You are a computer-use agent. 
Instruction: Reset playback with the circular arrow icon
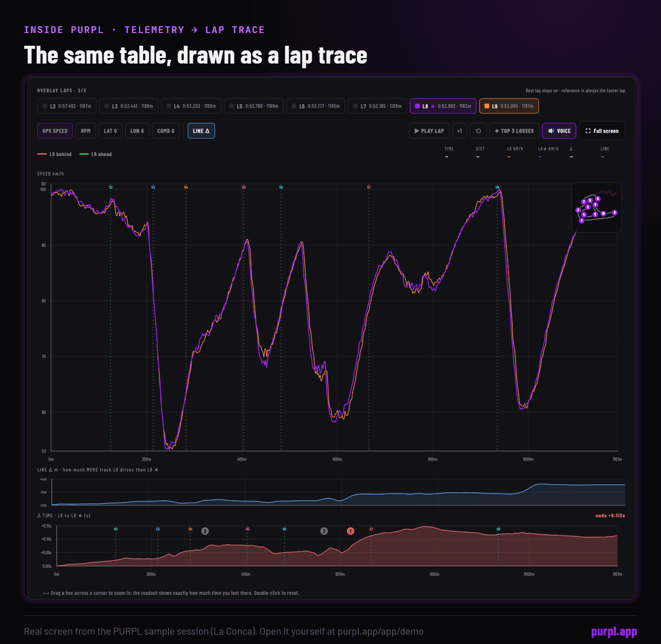[478, 131]
